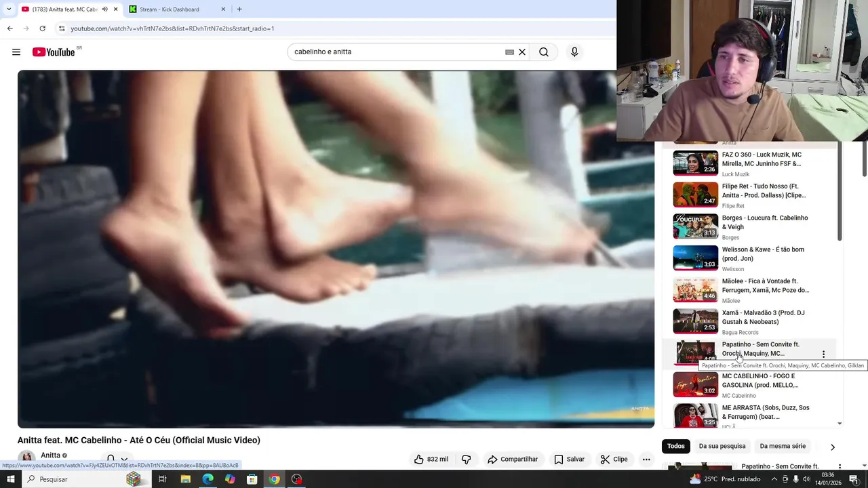Open the Anitta channel name link
Viewport: 868px width, 488px height.
50,455
